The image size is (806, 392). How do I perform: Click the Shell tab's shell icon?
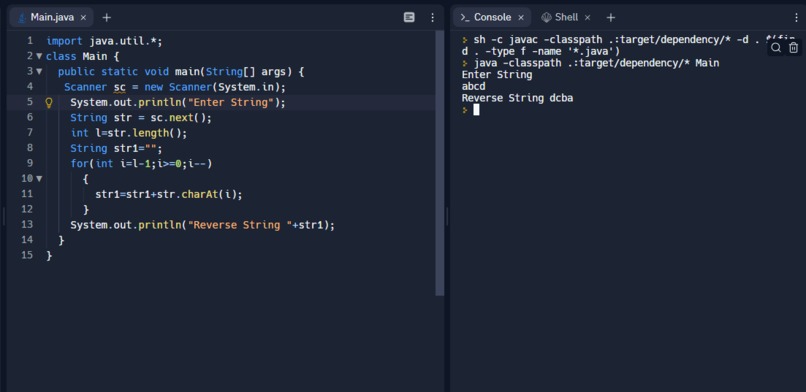(546, 17)
